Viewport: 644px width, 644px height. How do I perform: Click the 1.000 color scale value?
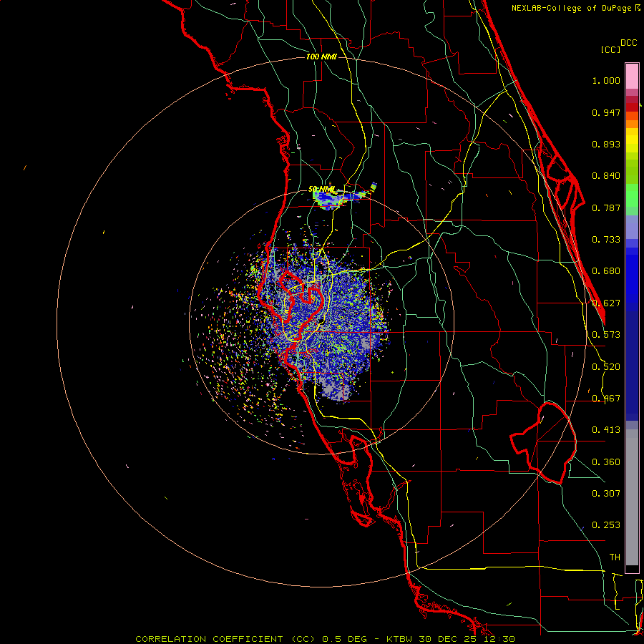(606, 80)
